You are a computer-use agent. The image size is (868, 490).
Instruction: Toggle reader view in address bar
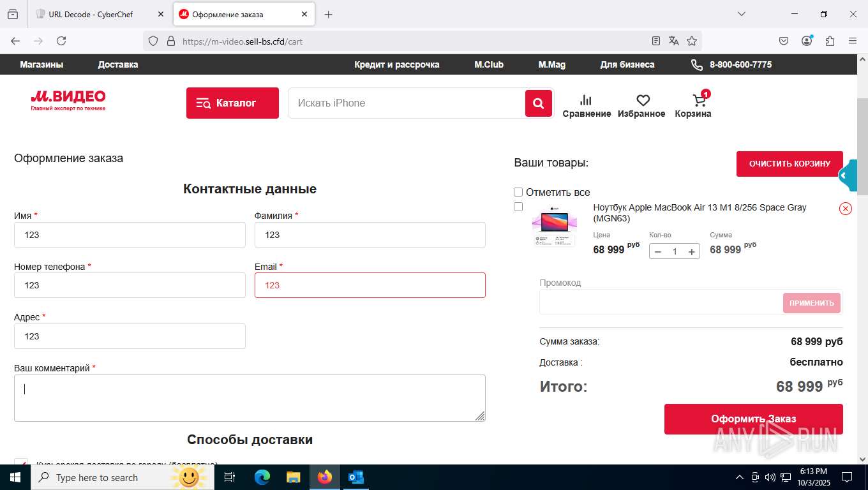656,41
